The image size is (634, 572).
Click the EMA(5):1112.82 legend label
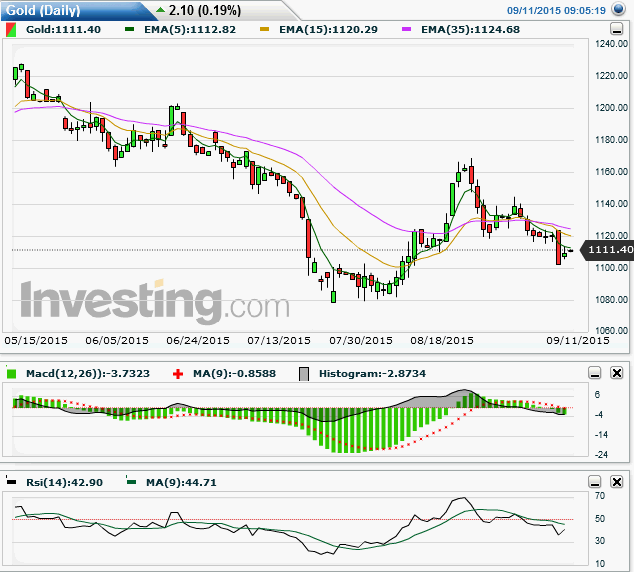click(x=190, y=30)
